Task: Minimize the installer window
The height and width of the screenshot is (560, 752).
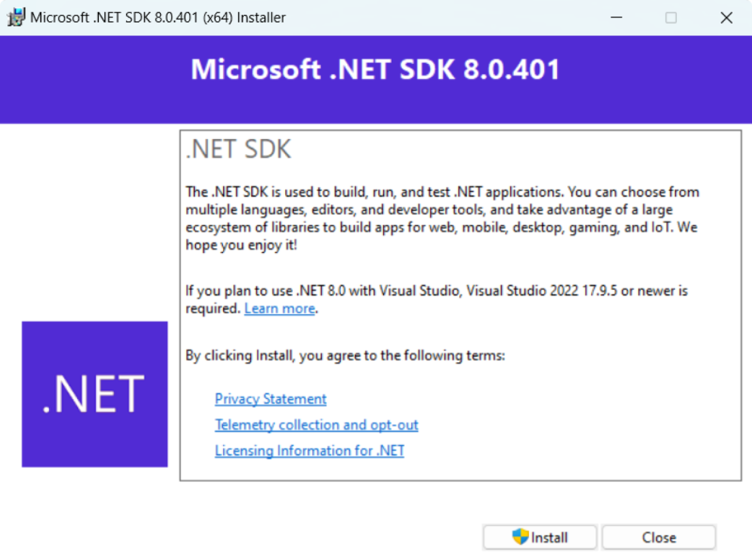Action: (x=616, y=17)
